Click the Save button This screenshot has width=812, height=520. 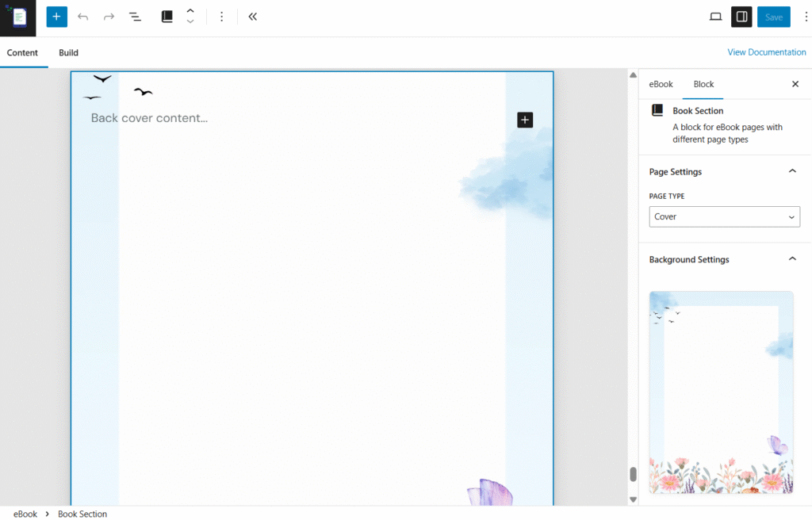773,17
